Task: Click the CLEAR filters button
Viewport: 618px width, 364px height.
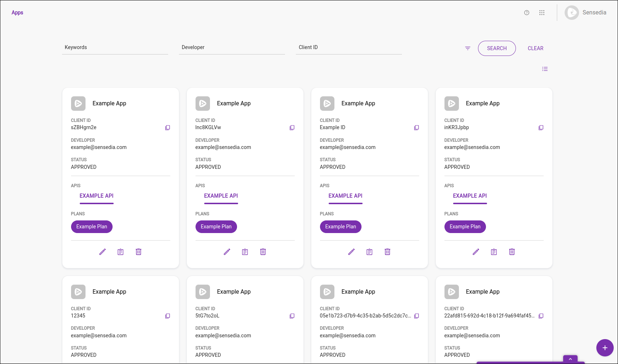Action: click(535, 48)
